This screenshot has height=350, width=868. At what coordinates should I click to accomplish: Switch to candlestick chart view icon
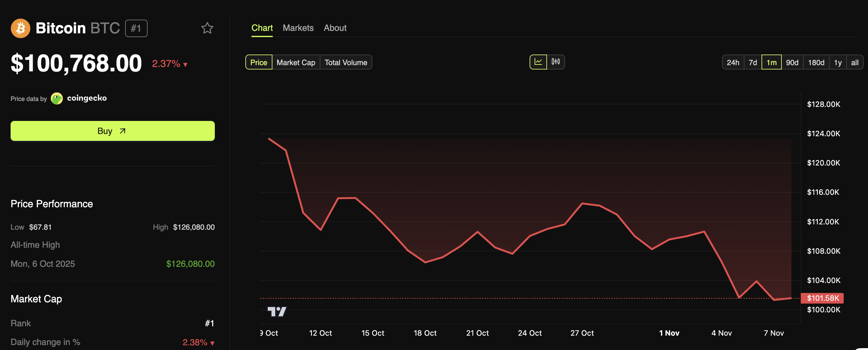(555, 62)
